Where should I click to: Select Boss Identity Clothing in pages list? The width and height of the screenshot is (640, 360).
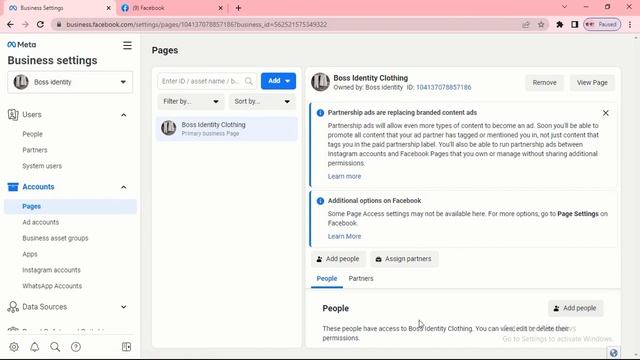click(227, 129)
